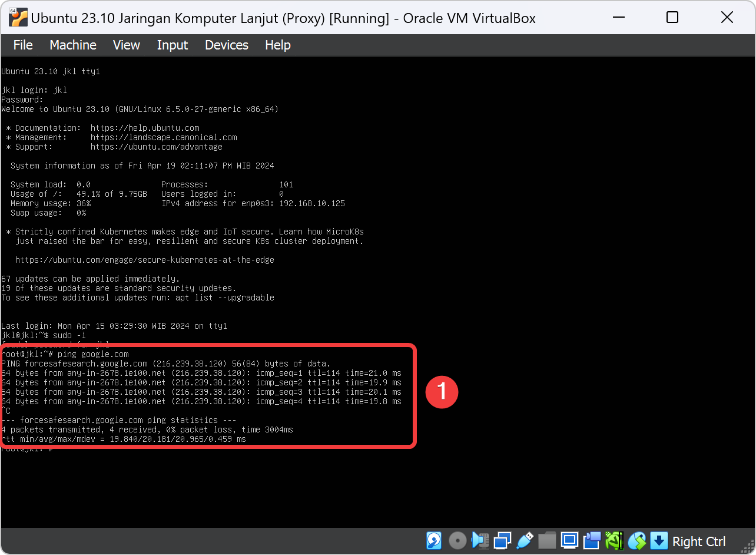Click the green turtle execution engine icon
756x555 pixels.
[614, 540]
